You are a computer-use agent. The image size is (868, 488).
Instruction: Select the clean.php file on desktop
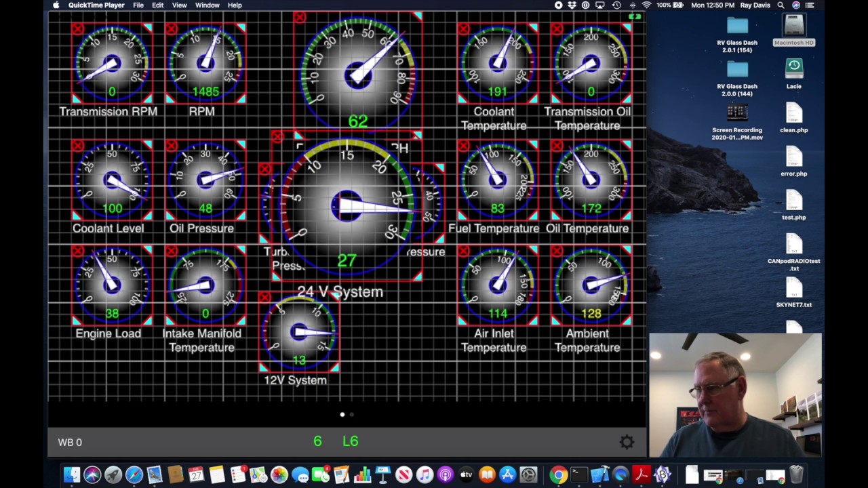click(793, 117)
